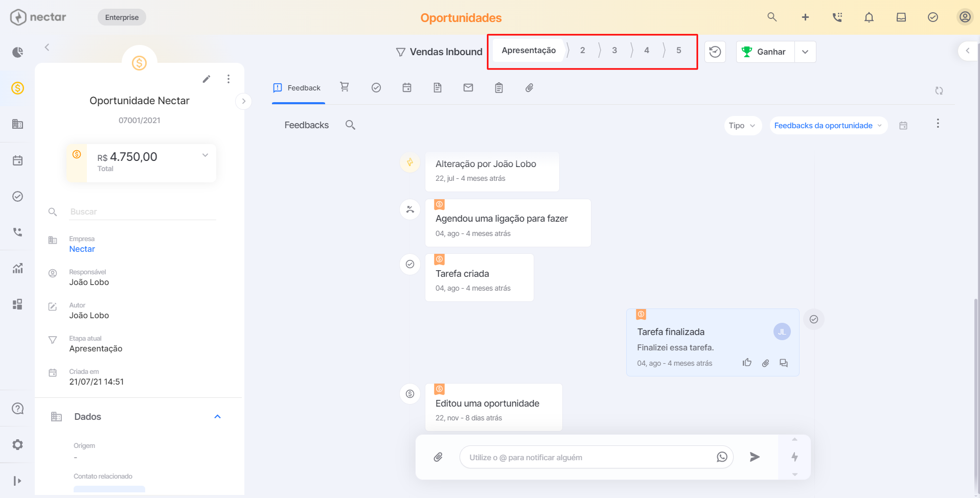
Task: Open dropdown arrow next to Ganhar
Action: [x=805, y=52]
